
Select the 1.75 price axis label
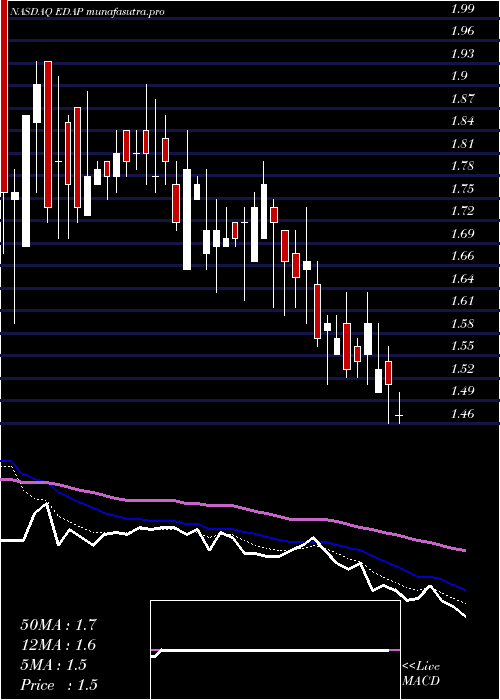(x=462, y=188)
